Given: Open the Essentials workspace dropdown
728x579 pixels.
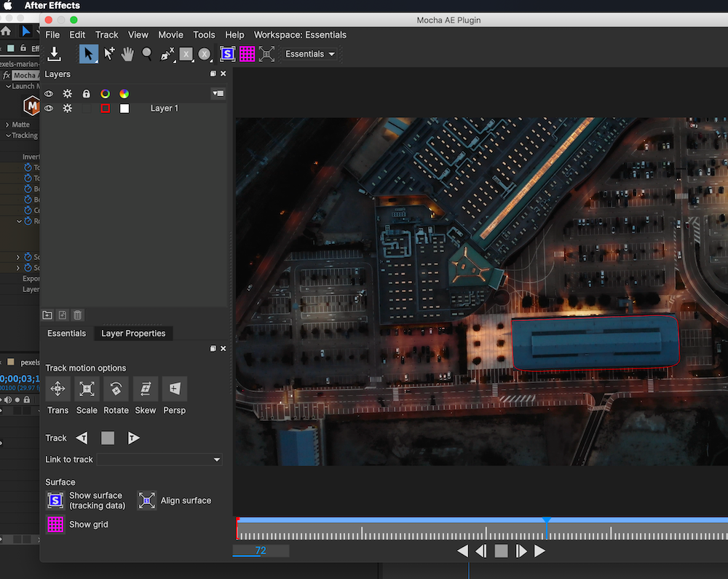Looking at the screenshot, I should (x=310, y=54).
